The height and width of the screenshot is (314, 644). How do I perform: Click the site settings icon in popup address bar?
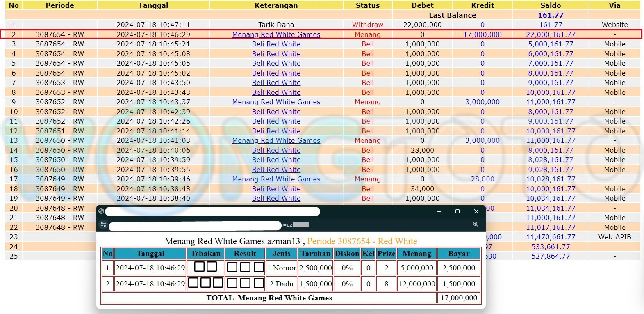coord(103,225)
